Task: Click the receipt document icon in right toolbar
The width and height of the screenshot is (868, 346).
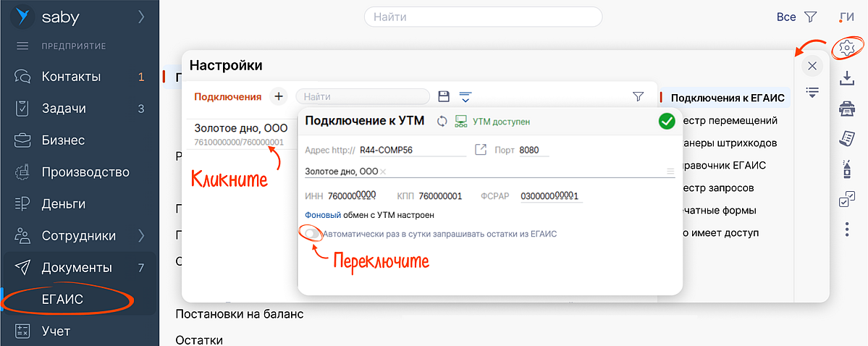Action: [845, 138]
